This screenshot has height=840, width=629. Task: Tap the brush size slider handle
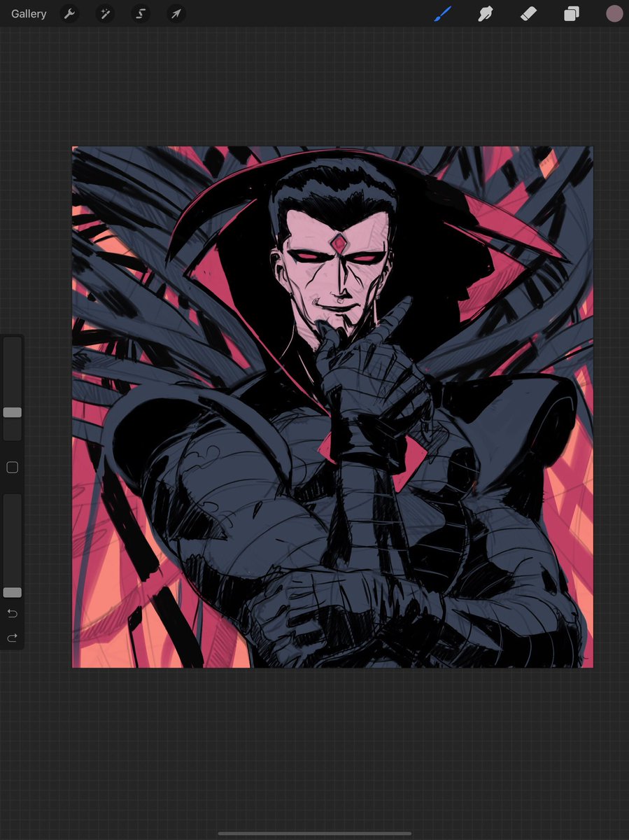point(12,412)
